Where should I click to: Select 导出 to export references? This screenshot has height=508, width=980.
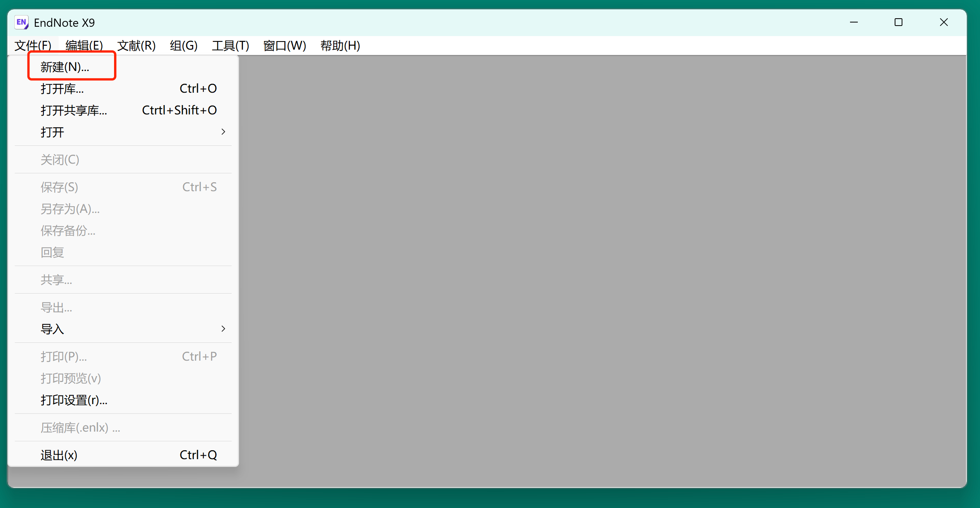(x=56, y=307)
